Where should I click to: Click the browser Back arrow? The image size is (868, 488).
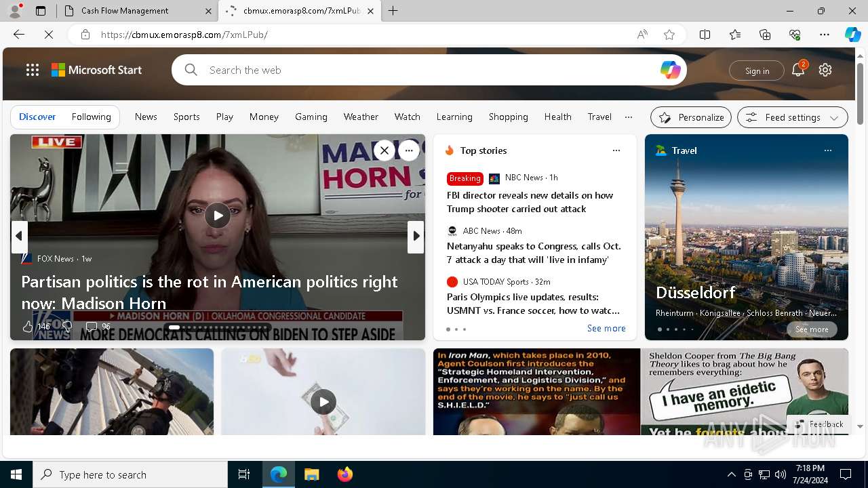coord(19,35)
